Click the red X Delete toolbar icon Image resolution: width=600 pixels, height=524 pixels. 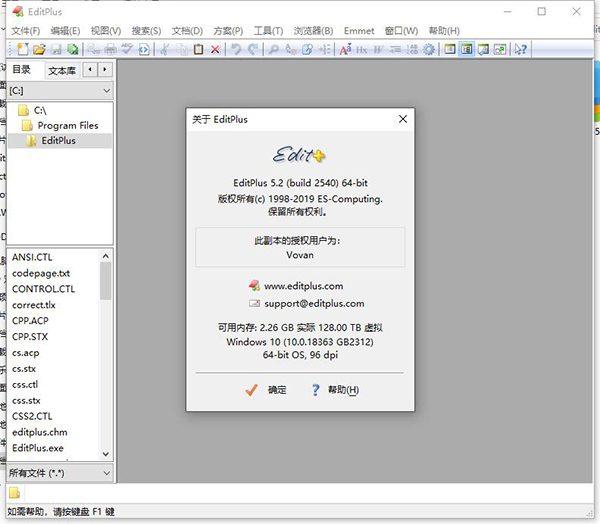pyautogui.click(x=215, y=49)
